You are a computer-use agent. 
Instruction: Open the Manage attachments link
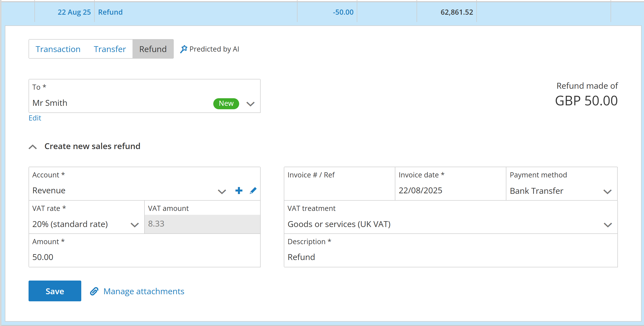144,291
